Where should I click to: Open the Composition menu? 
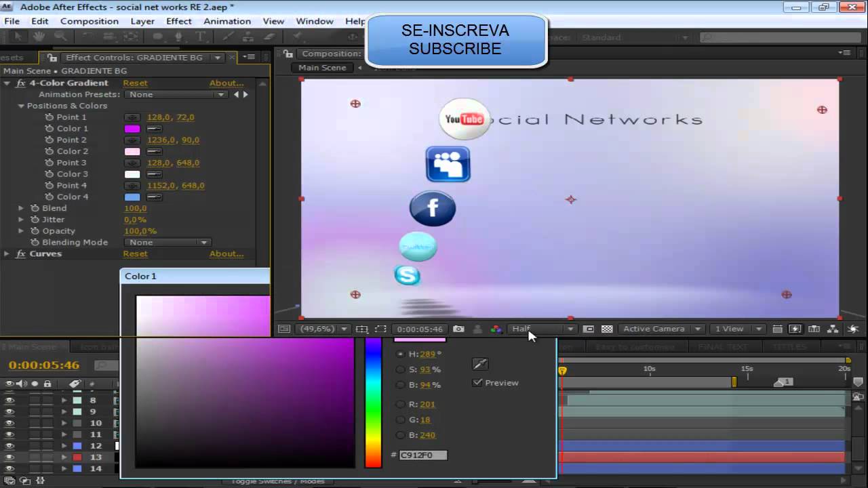[x=90, y=21]
